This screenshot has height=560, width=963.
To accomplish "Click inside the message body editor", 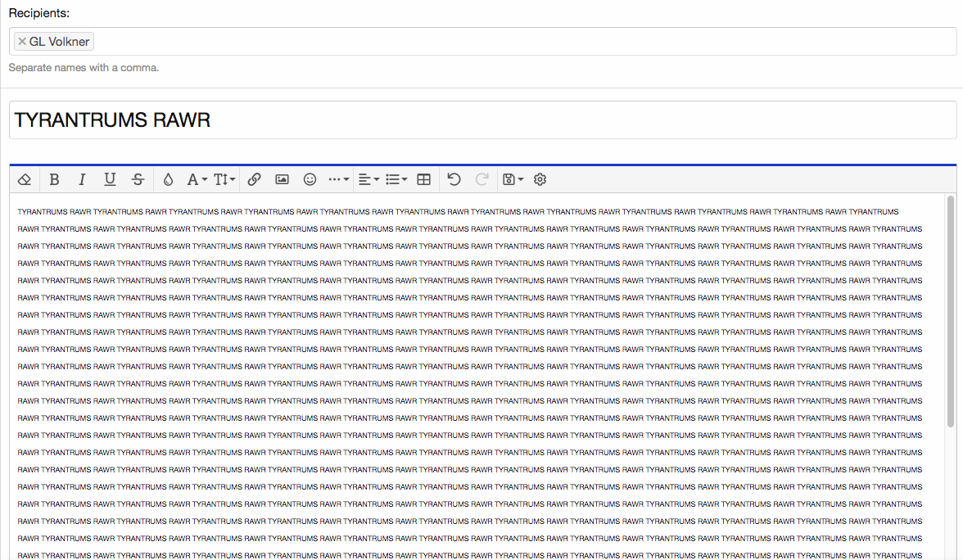I will pyautogui.click(x=477, y=376).
